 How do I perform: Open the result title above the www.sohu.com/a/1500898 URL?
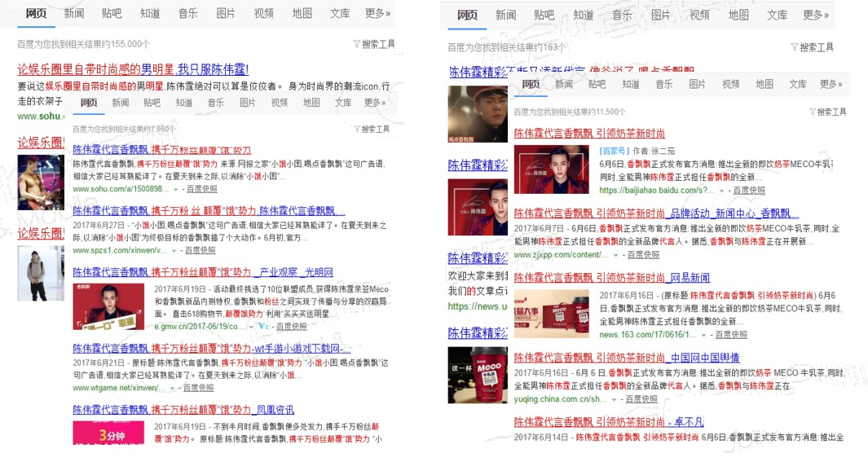pos(161,150)
